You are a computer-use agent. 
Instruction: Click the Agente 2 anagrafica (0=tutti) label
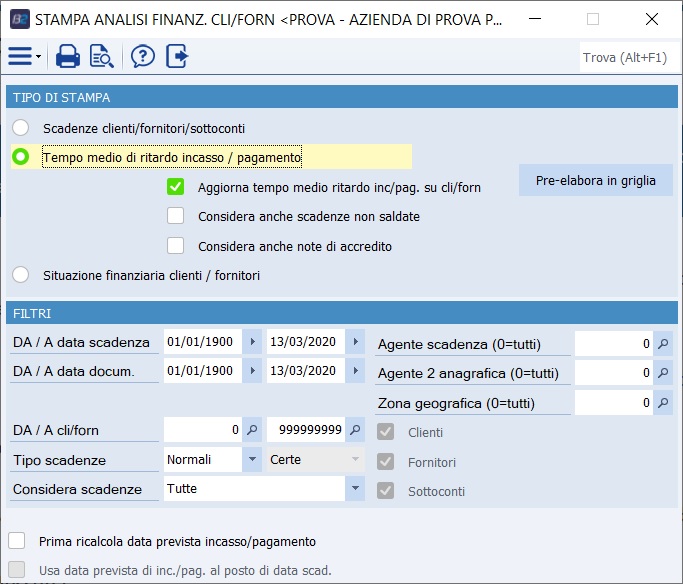(x=468, y=374)
